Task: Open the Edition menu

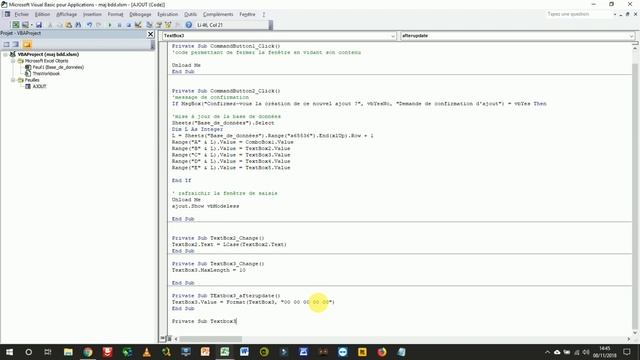Action: pyautogui.click(x=42, y=14)
